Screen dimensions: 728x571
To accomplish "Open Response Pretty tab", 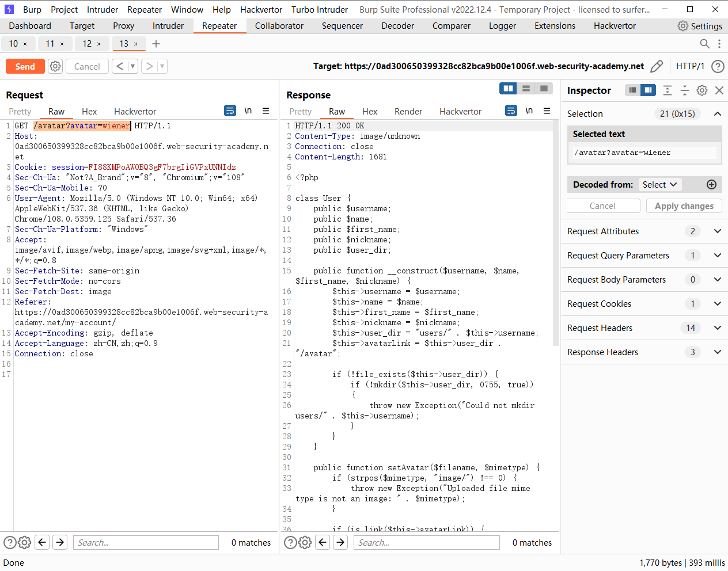I will pyautogui.click(x=301, y=112).
